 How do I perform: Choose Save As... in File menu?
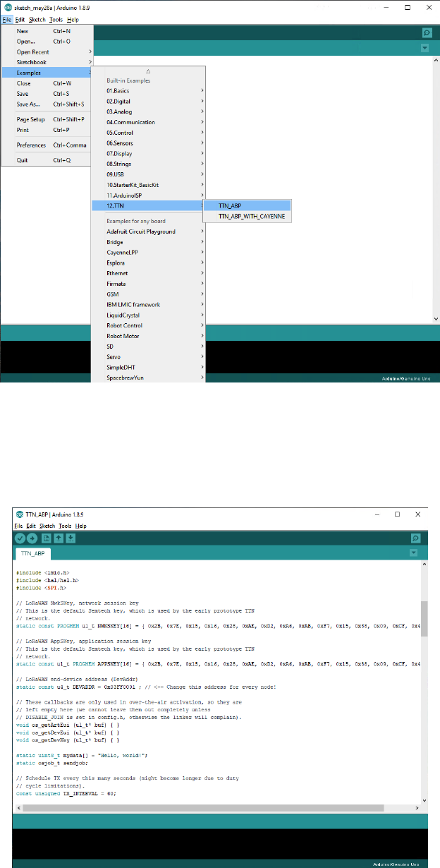[x=47, y=104]
